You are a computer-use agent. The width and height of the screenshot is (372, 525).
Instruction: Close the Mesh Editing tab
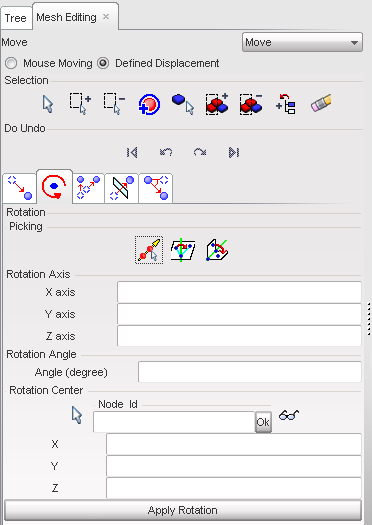[x=106, y=16]
